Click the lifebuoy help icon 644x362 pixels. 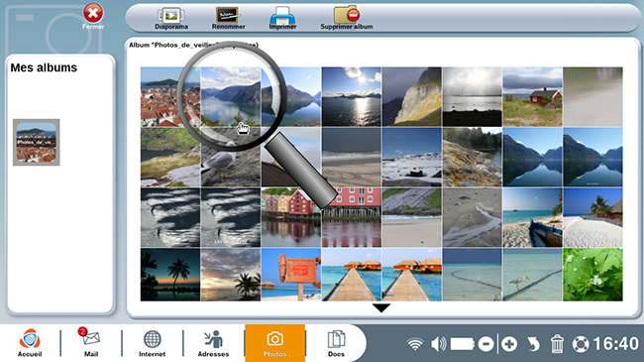(x=581, y=344)
